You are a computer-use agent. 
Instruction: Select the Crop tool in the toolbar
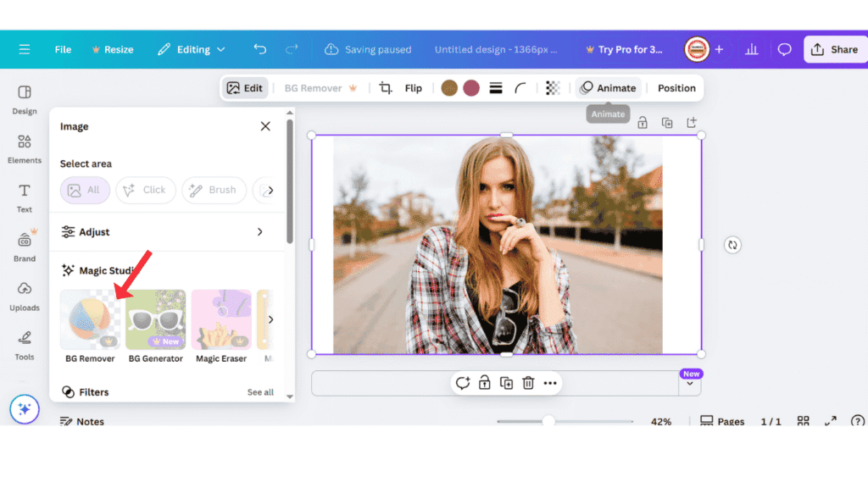[x=384, y=87]
